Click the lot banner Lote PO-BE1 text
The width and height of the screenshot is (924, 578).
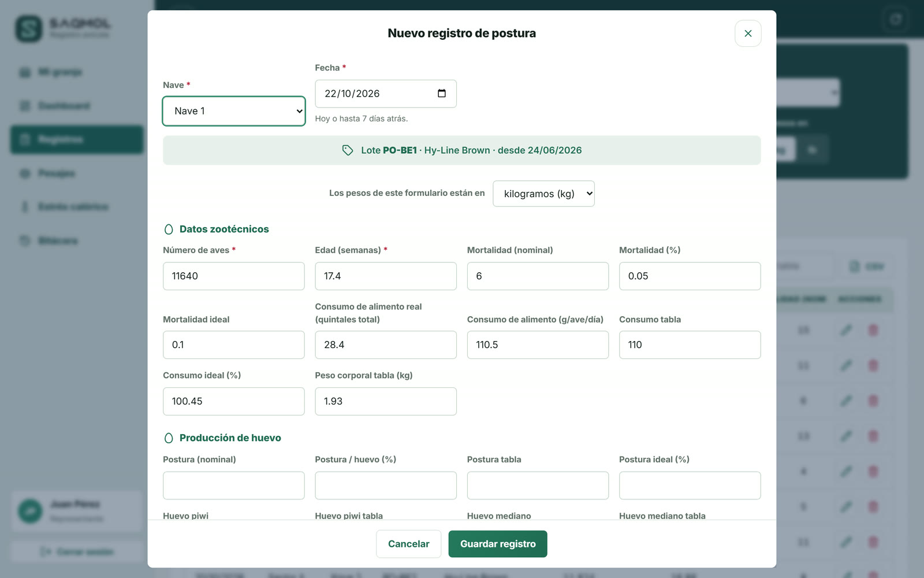pyautogui.click(x=471, y=150)
